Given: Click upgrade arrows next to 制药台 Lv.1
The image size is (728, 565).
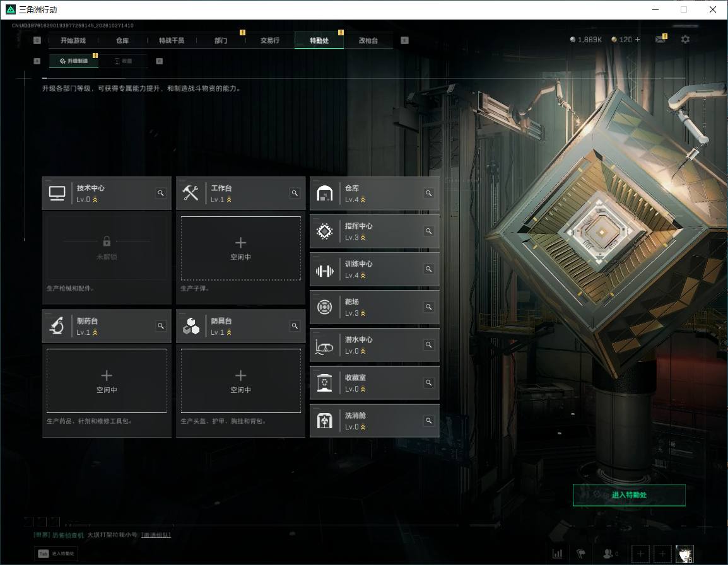Looking at the screenshot, I should 95,332.
